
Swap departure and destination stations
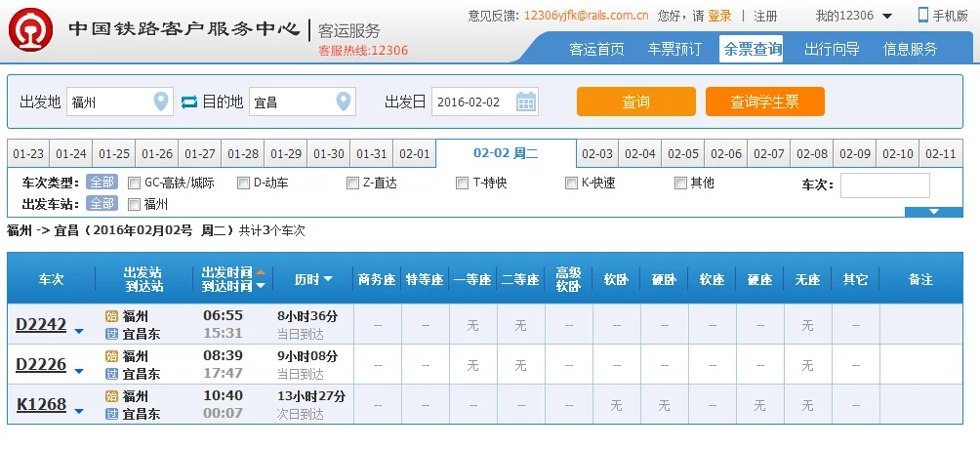tap(189, 102)
